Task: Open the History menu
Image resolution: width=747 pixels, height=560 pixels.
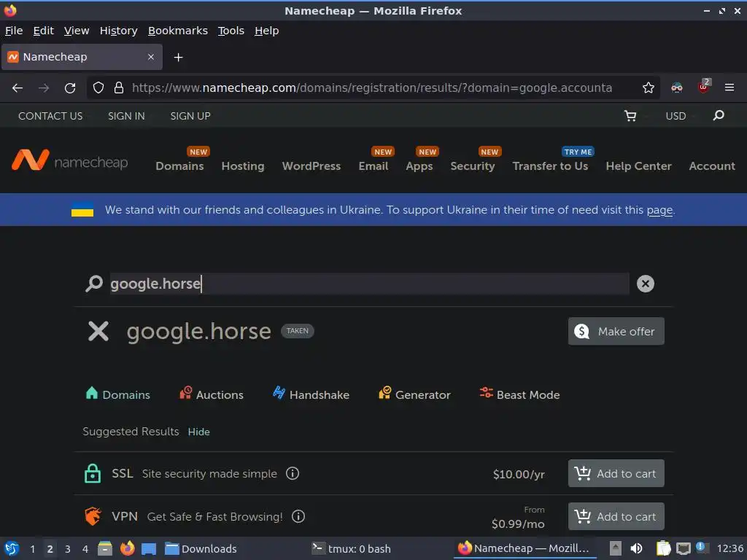Action: tap(119, 31)
